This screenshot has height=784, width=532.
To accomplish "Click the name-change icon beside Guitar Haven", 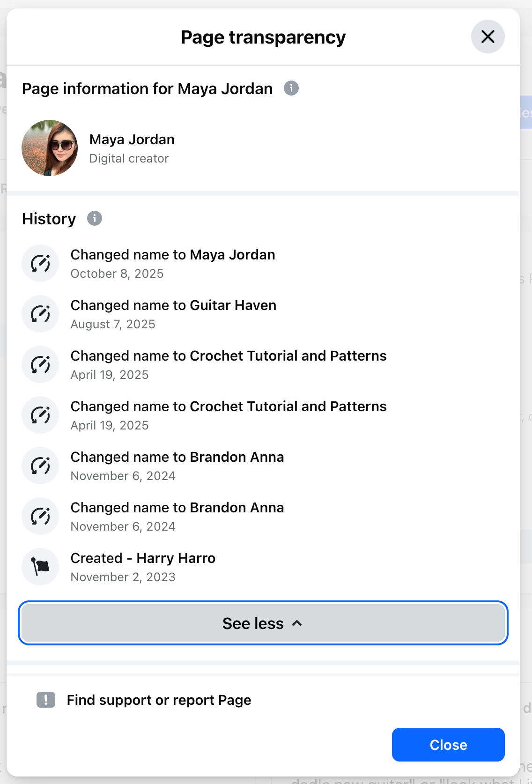I will coord(40,314).
